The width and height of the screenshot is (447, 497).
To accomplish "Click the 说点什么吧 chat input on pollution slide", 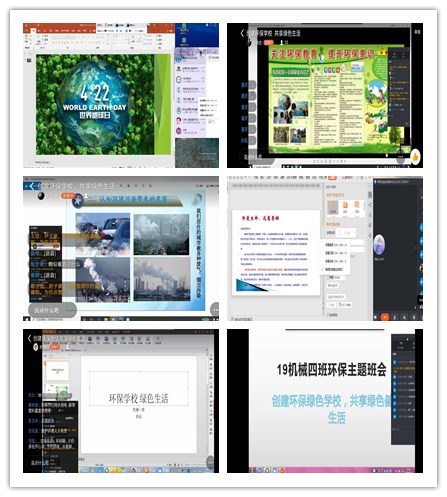I will (x=52, y=310).
